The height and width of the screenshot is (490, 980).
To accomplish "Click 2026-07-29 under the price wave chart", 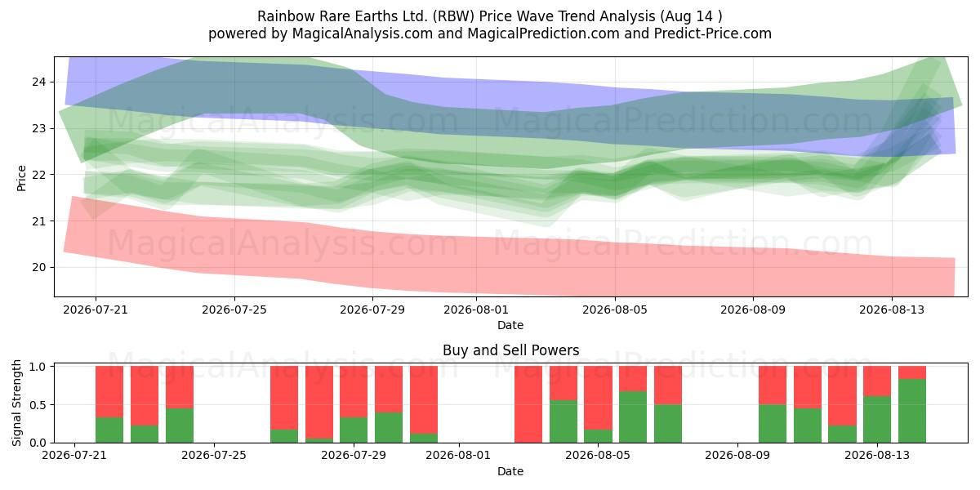I will (x=372, y=310).
